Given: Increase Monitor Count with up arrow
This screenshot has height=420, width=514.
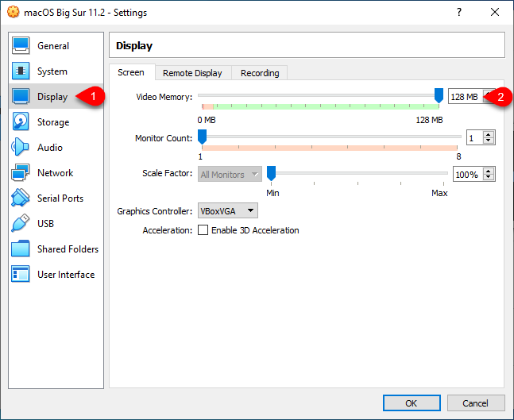Looking at the screenshot, I should tap(489, 134).
